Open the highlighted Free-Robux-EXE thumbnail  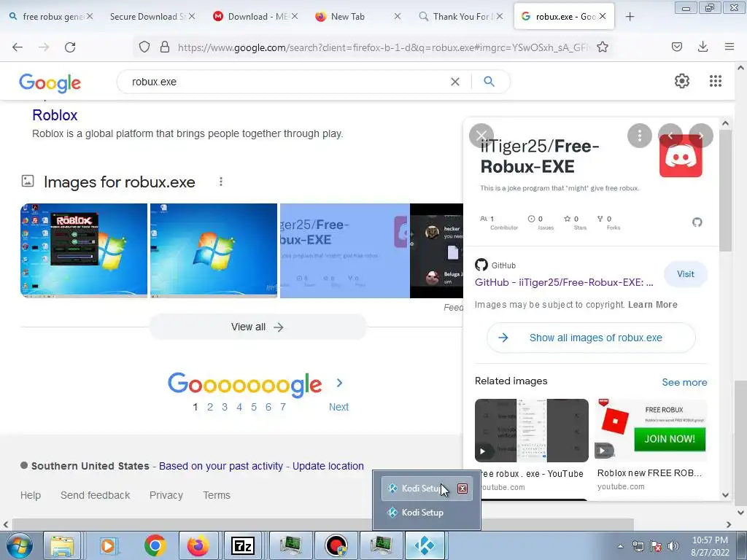coord(344,251)
